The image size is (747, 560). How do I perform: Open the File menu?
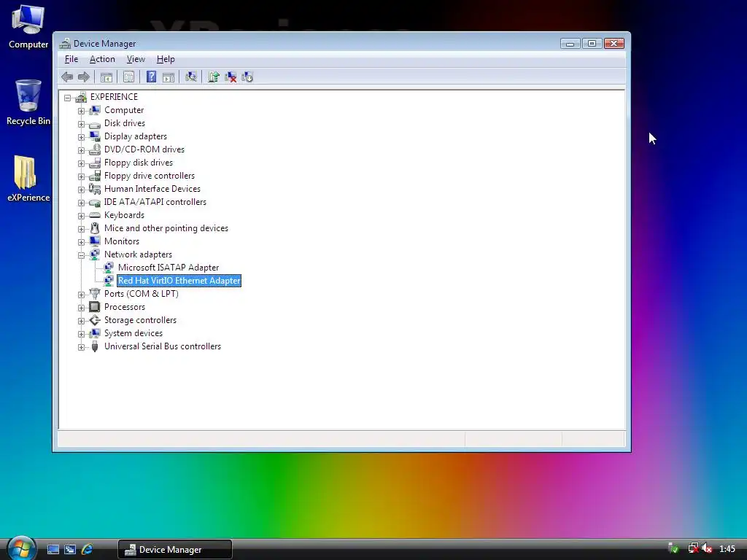(71, 59)
